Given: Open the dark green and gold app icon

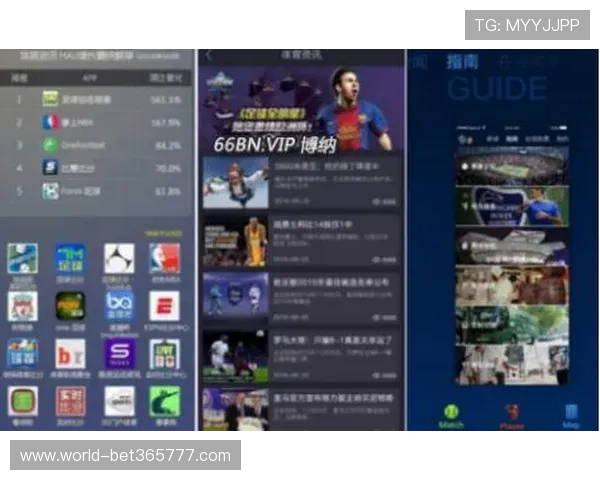Looking at the screenshot, I should click(x=70, y=306).
